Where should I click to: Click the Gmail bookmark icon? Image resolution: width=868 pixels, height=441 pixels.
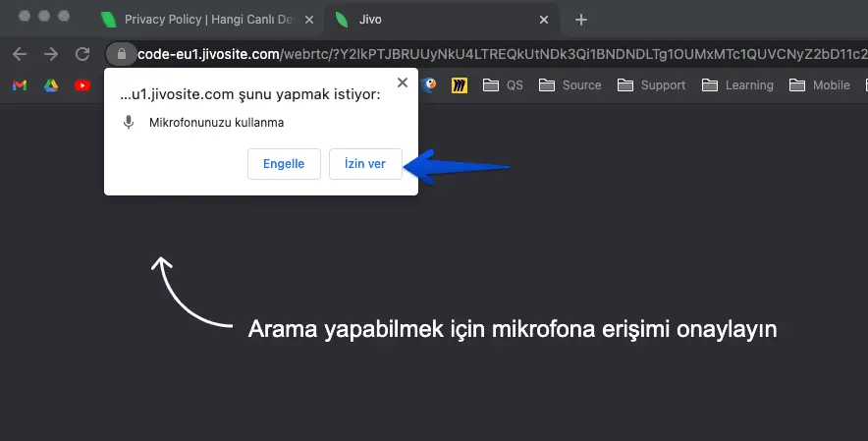19,85
